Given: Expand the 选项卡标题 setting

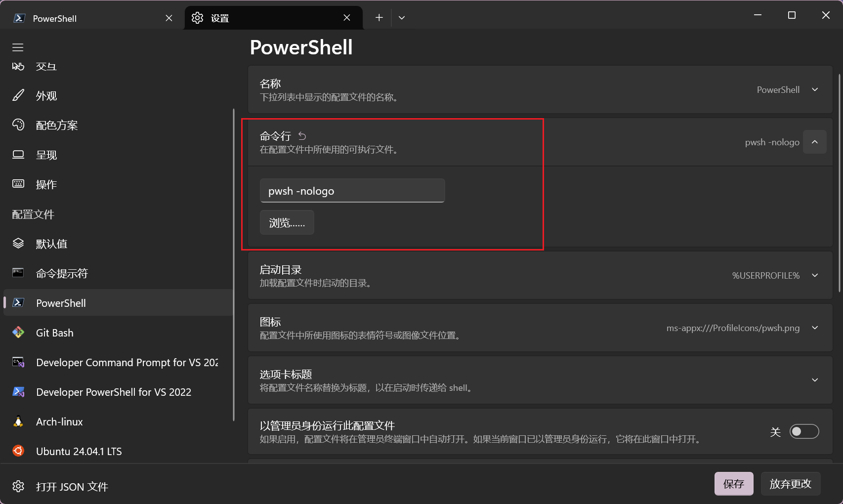Looking at the screenshot, I should coord(815,380).
